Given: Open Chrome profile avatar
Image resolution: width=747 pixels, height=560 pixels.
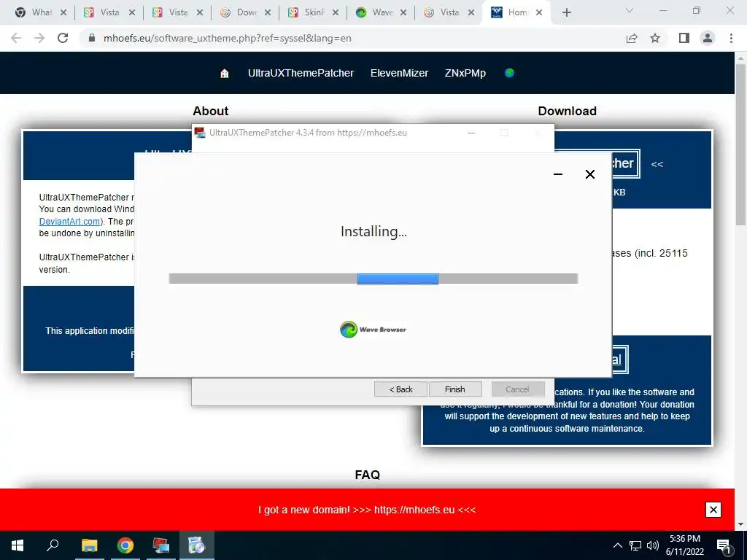Looking at the screenshot, I should pyautogui.click(x=708, y=38).
